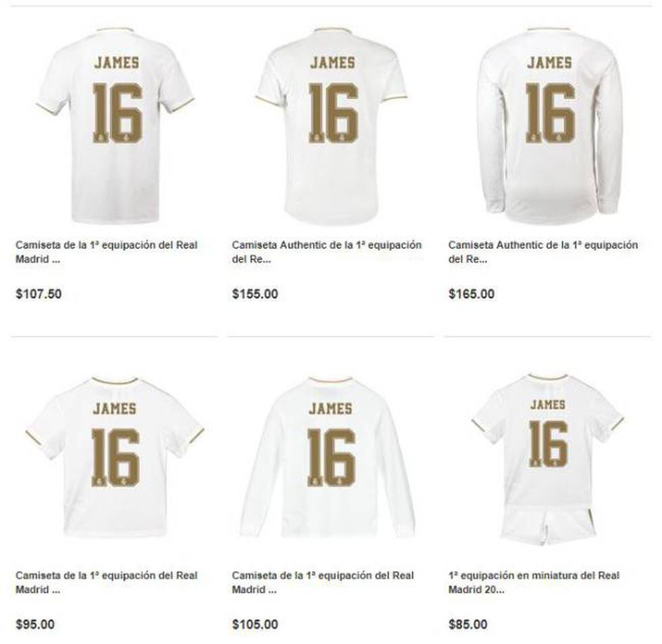Select the $95.00 price label
Screen dimensions: 662x644
(x=35, y=624)
